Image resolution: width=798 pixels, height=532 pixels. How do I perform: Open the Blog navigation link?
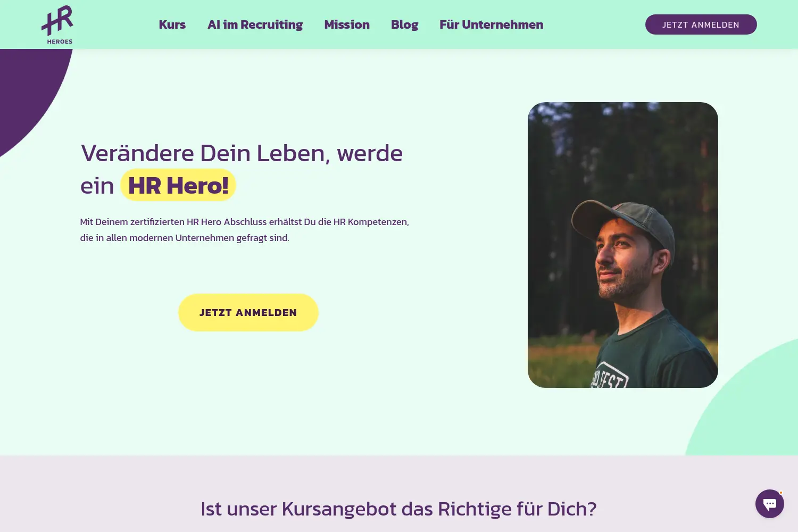[x=404, y=24]
